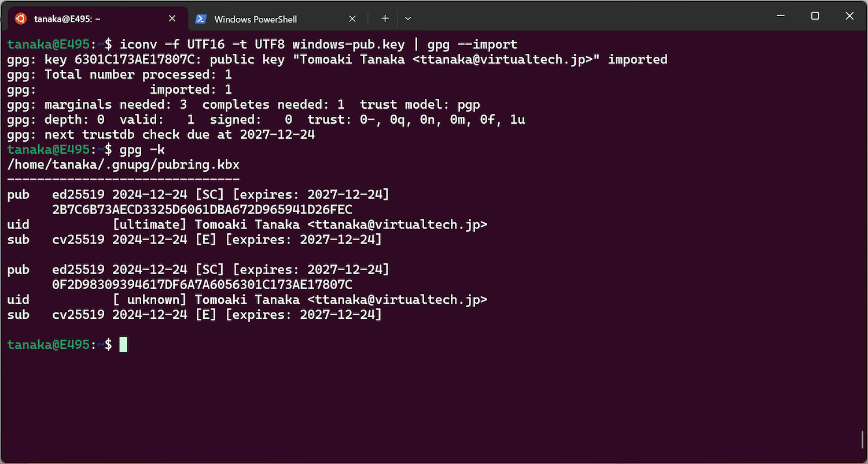Click the "iconv -f UTF16" command line
Viewport: 868px width, 464px height.
click(x=318, y=44)
